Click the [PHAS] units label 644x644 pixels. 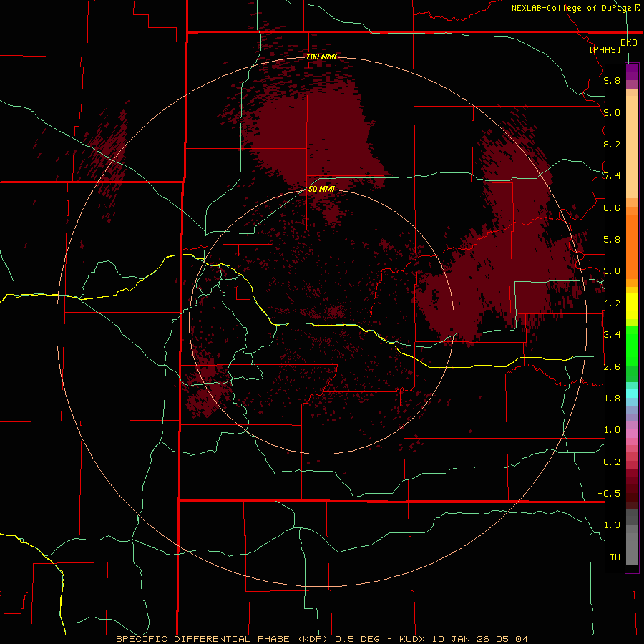[605, 50]
